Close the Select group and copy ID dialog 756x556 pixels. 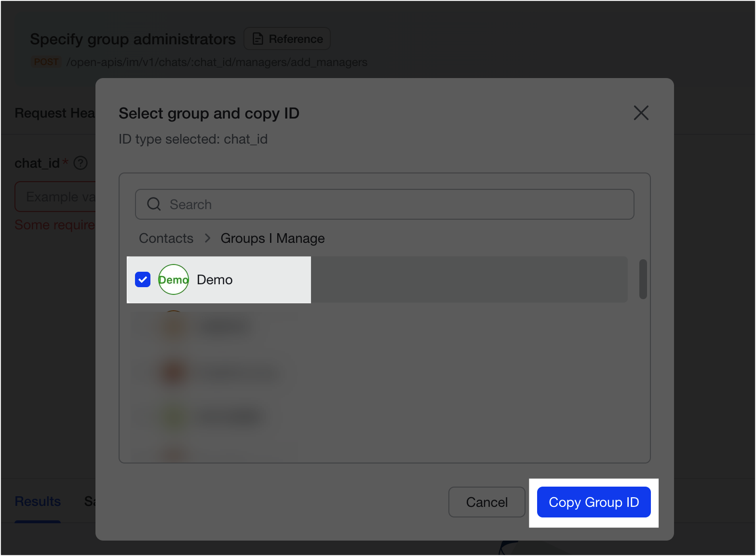click(641, 113)
